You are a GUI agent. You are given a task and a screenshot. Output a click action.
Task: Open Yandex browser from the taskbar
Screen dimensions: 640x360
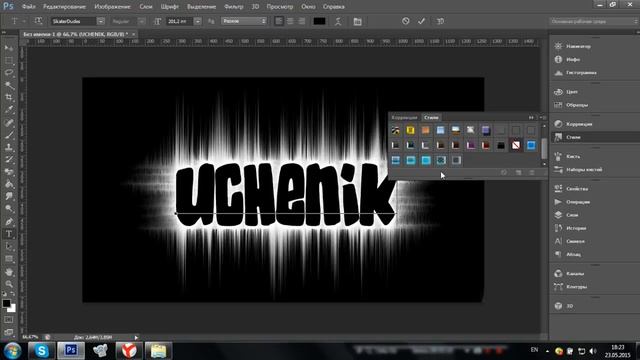129,351
